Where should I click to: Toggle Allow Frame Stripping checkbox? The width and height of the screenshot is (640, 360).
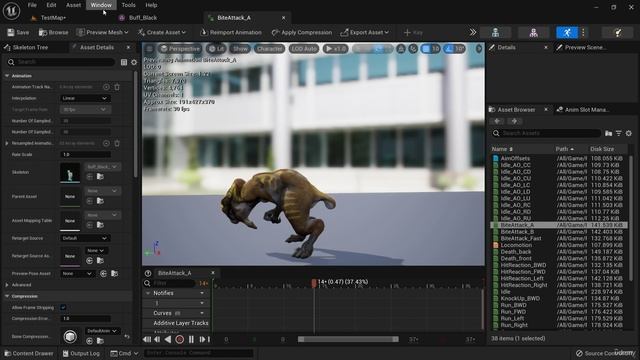point(63,307)
